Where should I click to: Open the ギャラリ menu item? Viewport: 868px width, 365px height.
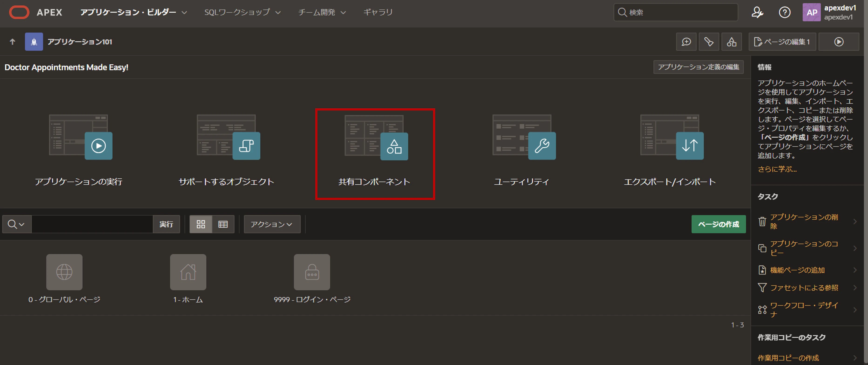click(377, 12)
